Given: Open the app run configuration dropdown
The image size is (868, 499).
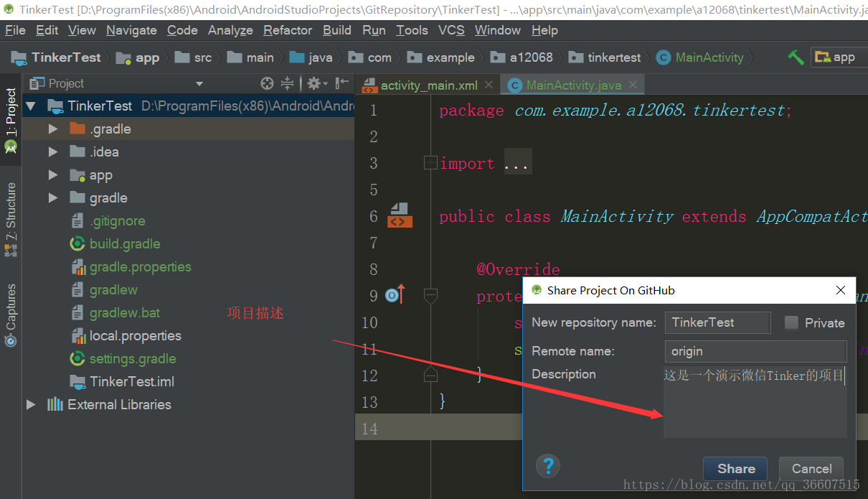Looking at the screenshot, I should 839,57.
